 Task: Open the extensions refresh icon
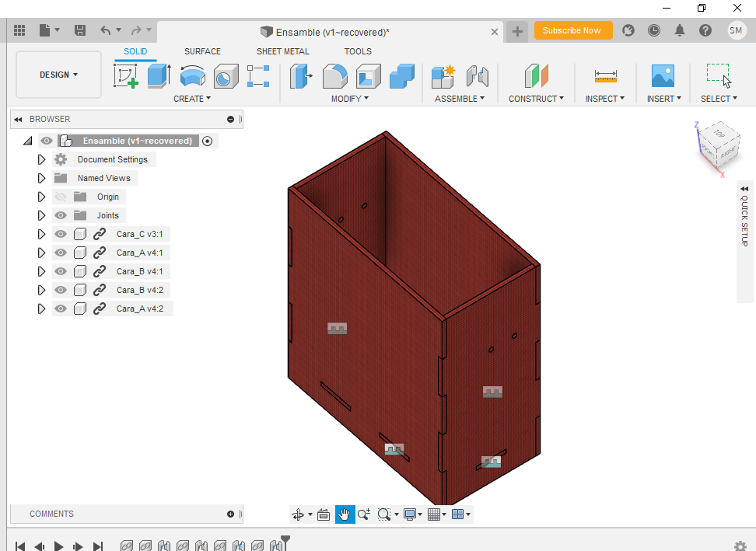pos(628,30)
